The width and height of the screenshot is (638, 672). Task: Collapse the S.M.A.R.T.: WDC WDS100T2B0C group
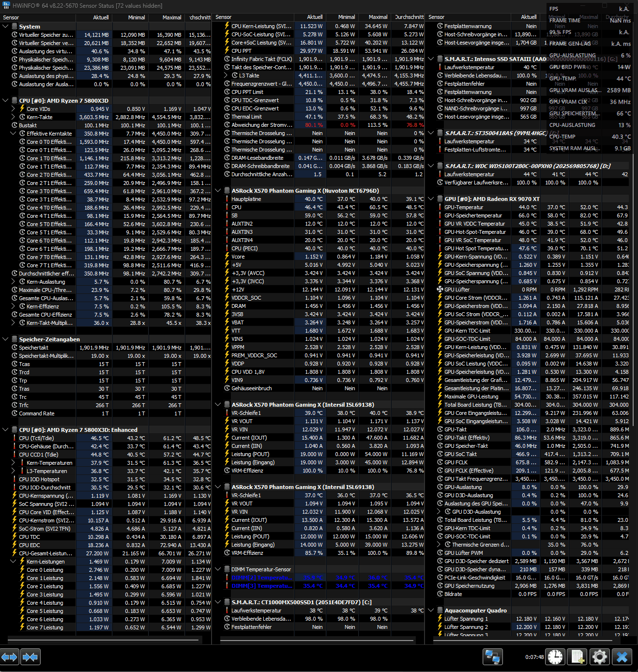tap(431, 166)
